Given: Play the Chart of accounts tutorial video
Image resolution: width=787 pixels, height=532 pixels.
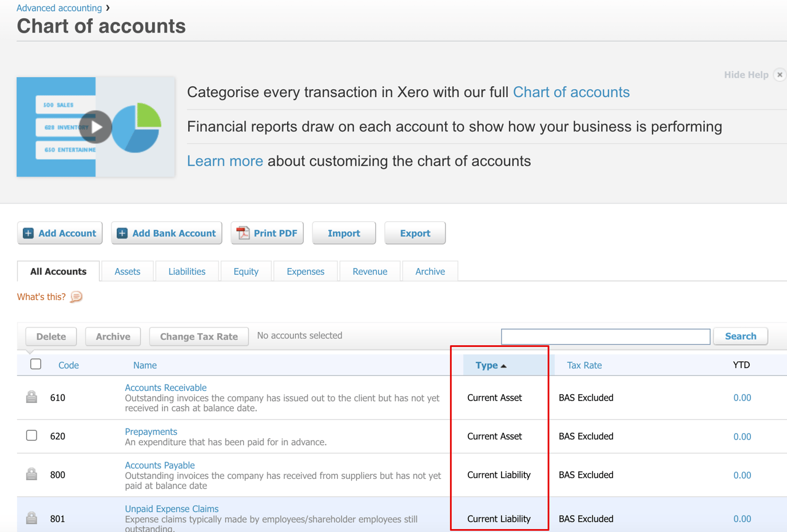Looking at the screenshot, I should coord(96,127).
